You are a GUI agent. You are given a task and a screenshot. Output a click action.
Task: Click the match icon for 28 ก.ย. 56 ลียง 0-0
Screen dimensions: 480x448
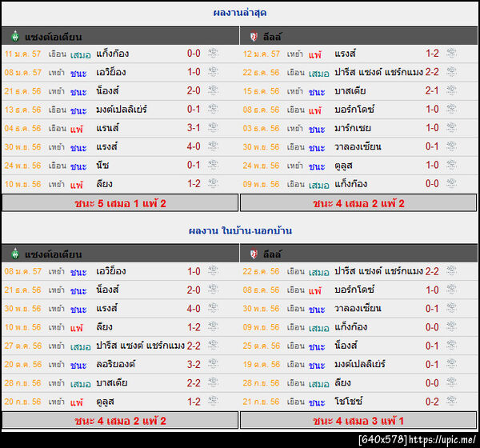[451, 382]
